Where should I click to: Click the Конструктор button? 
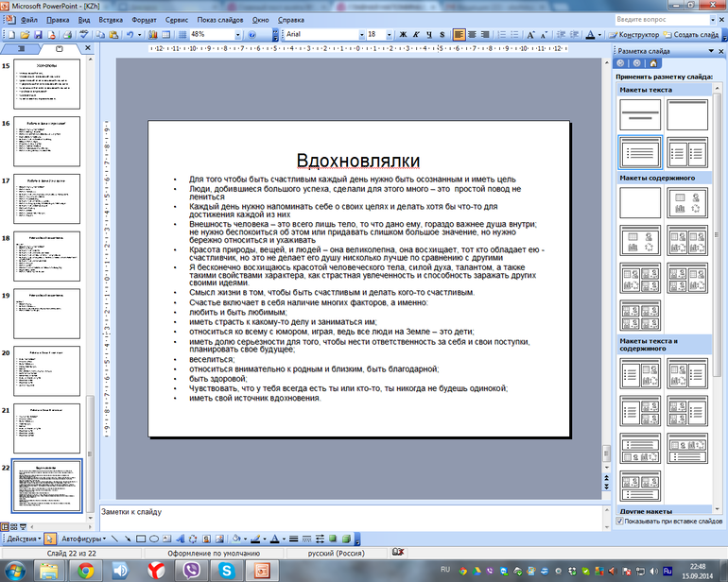click(x=636, y=34)
